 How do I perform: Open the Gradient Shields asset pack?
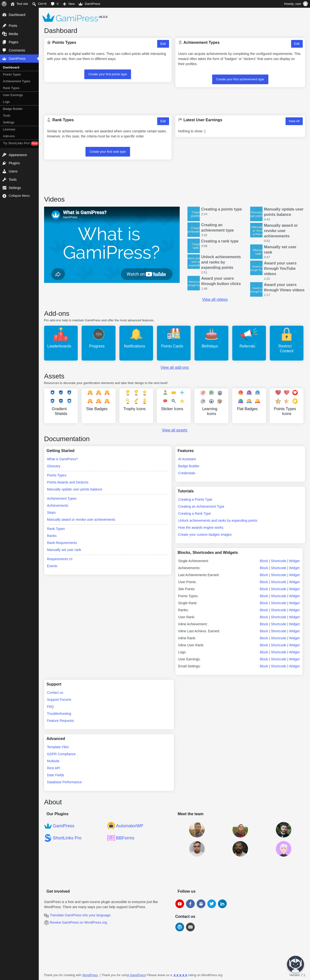click(61, 406)
